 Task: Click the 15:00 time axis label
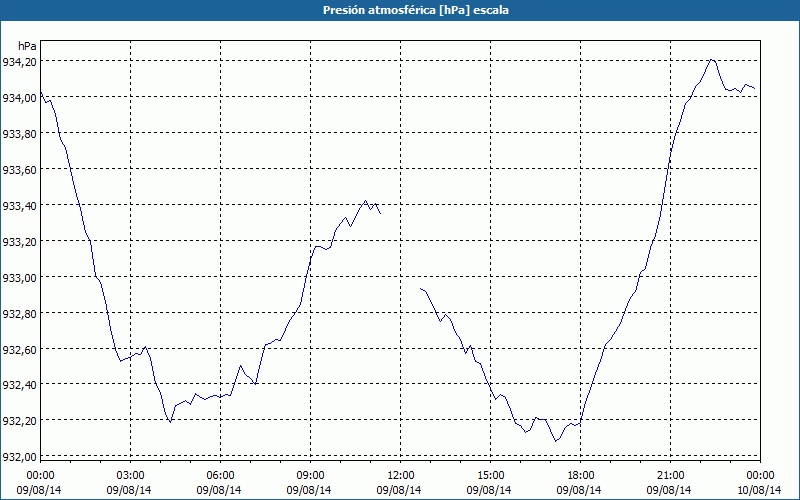coord(490,475)
